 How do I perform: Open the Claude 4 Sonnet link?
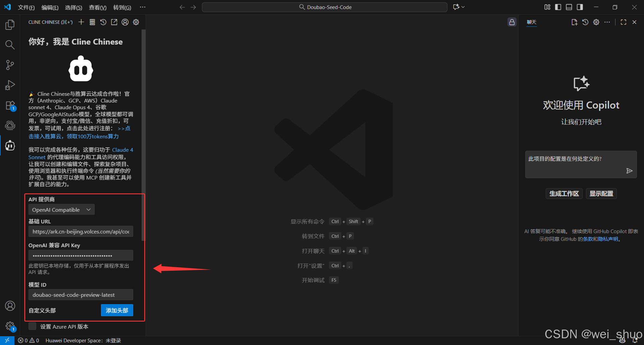click(x=122, y=150)
